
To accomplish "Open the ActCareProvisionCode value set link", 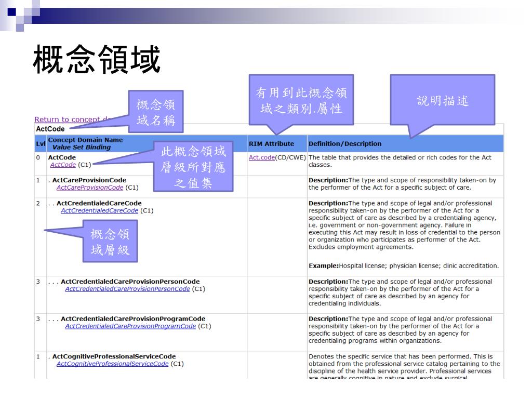I will click(x=90, y=187).
